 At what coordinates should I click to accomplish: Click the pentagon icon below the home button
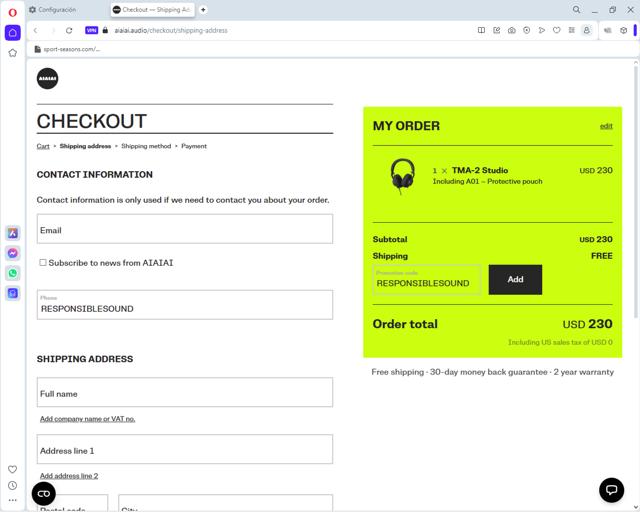13,53
